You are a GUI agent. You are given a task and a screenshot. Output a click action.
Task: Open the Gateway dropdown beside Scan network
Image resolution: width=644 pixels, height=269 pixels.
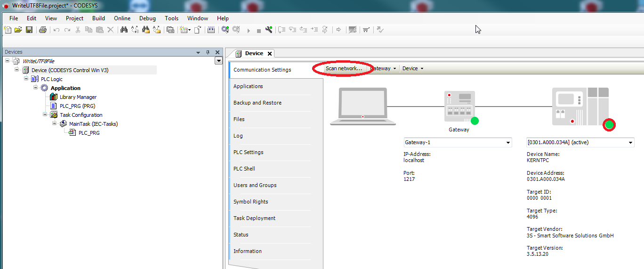tap(384, 68)
